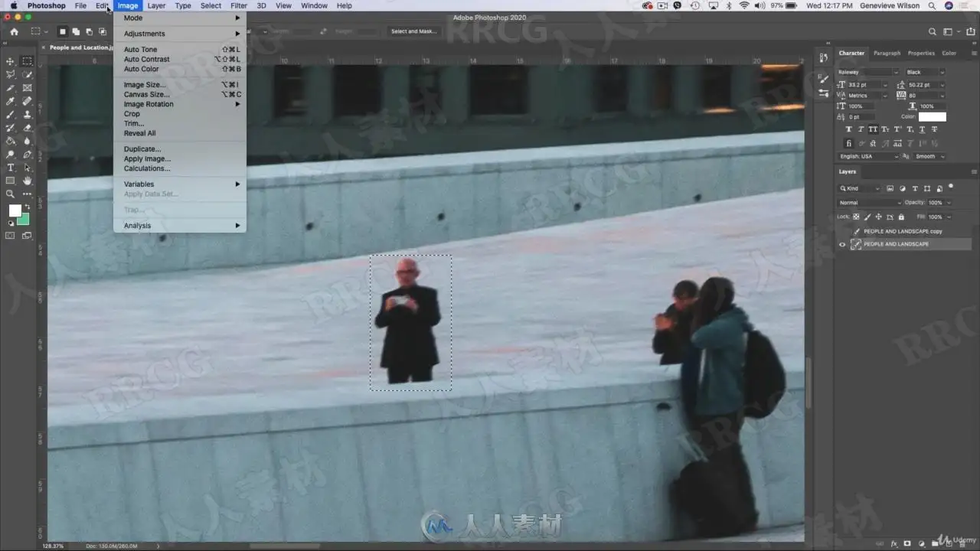The image size is (980, 551).
Task: Select the Eraser tool
Action: pos(28,128)
